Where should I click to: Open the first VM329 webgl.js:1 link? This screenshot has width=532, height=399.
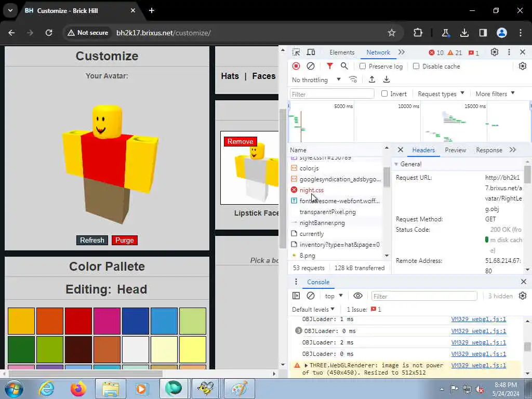pyautogui.click(x=478, y=320)
